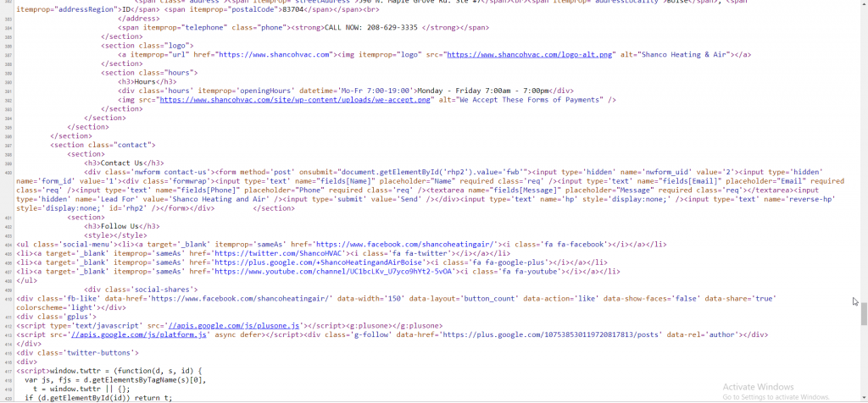868x403 pixels.
Task: Click the section class="contact" tag
Action: (103, 146)
